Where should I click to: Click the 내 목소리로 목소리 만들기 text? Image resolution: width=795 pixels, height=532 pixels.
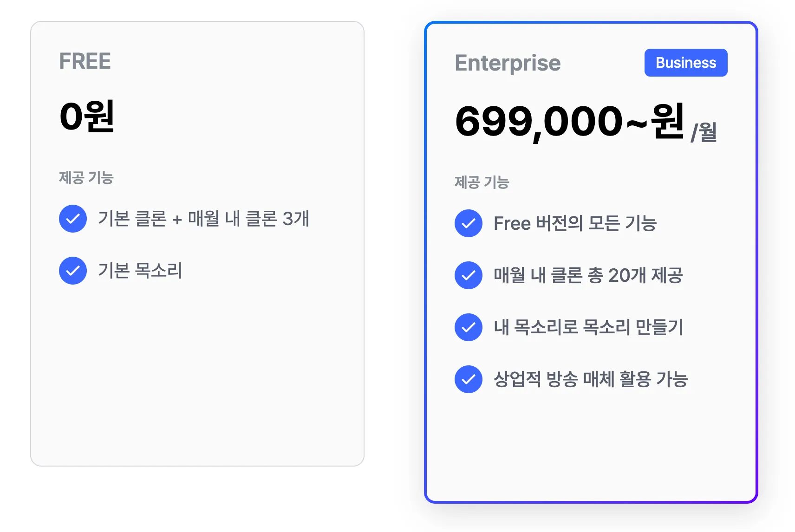588,327
